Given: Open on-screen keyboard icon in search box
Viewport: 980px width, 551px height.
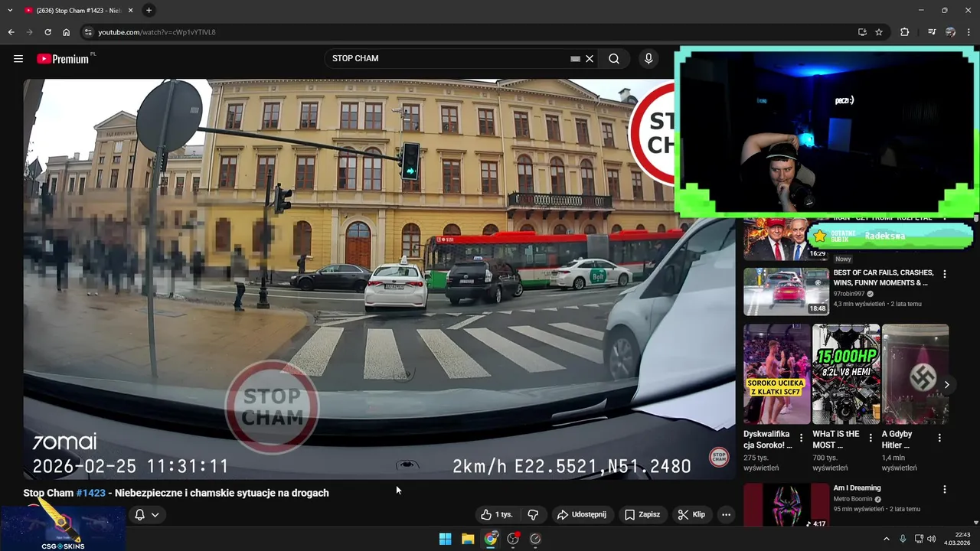Looking at the screenshot, I should [575, 58].
